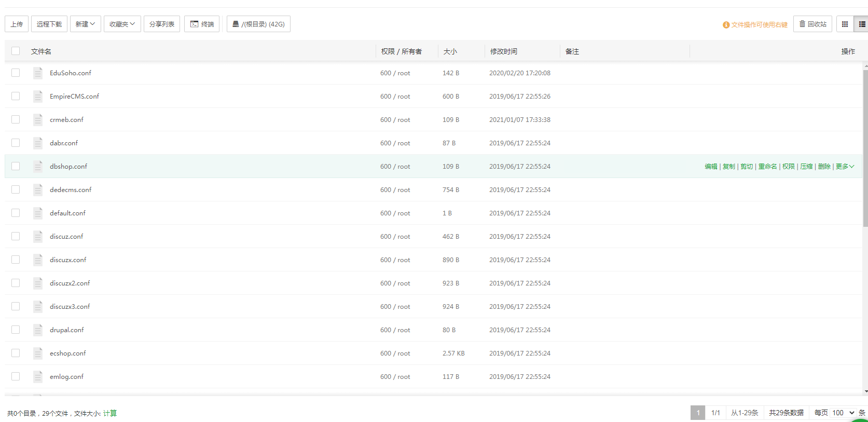Click 计算 to calculate file size
Screen dimensions: 868x422
110,413
